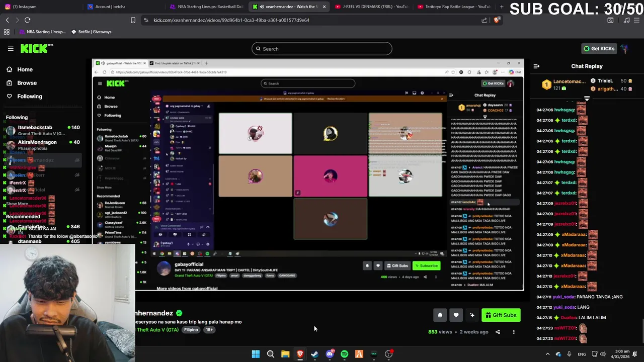Open a new browser tab

[502, 7]
